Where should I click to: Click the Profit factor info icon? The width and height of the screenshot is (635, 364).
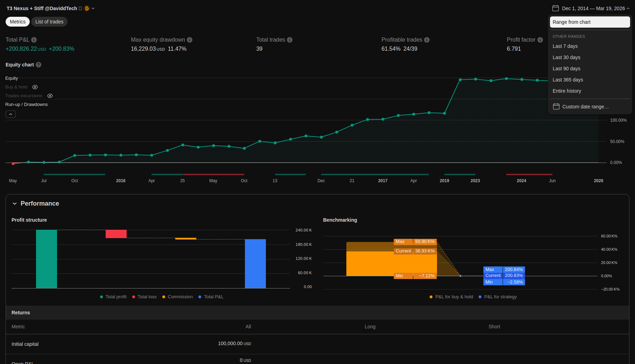tap(540, 40)
